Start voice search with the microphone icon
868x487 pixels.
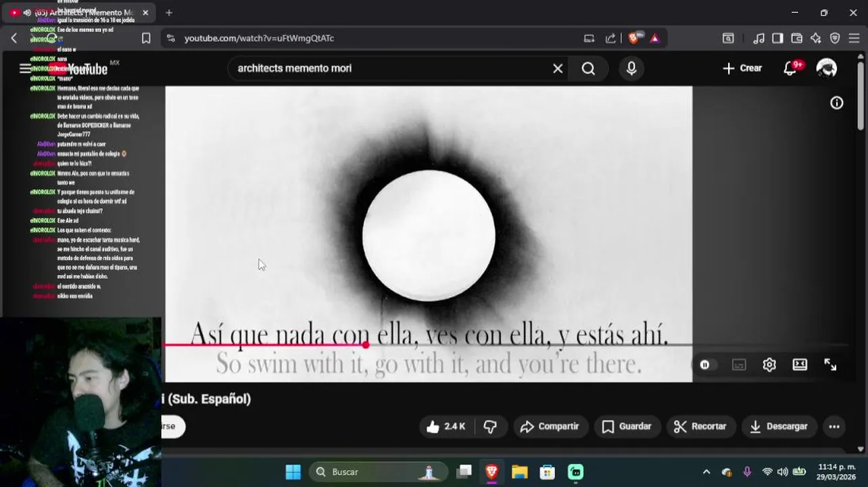pyautogui.click(x=631, y=68)
